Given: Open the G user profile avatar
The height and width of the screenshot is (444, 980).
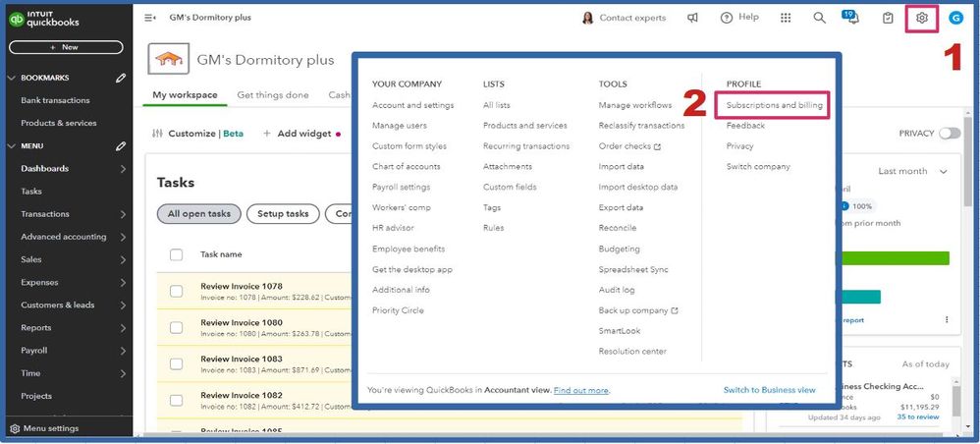Looking at the screenshot, I should click(955, 18).
